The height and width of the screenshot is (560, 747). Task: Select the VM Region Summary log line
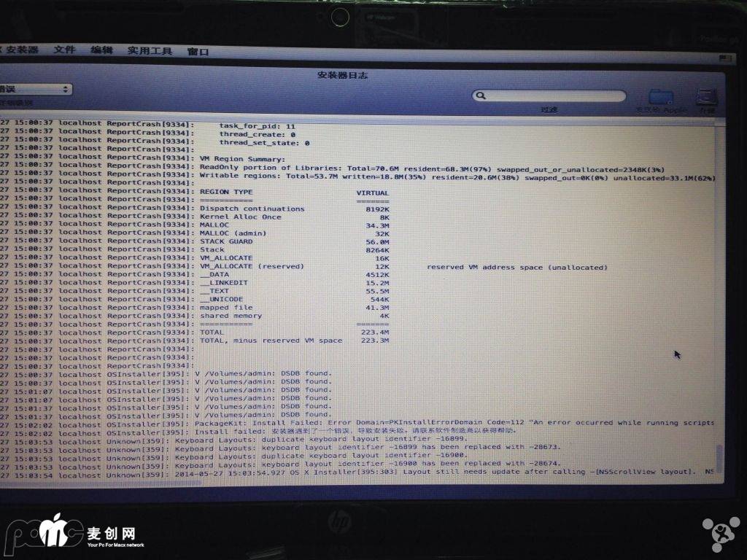click(x=242, y=158)
